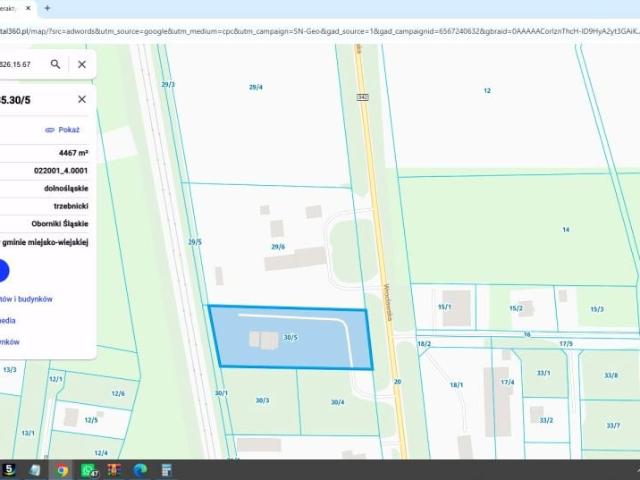Image resolution: width=640 pixels, height=480 pixels.
Task: Click parcel label 13/3 on the map
Action: coord(9,369)
